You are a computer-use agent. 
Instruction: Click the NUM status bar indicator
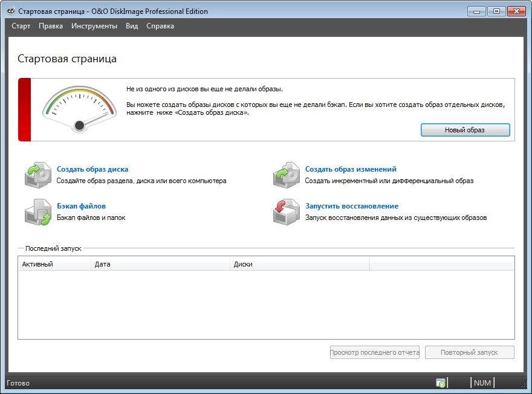pos(482,383)
